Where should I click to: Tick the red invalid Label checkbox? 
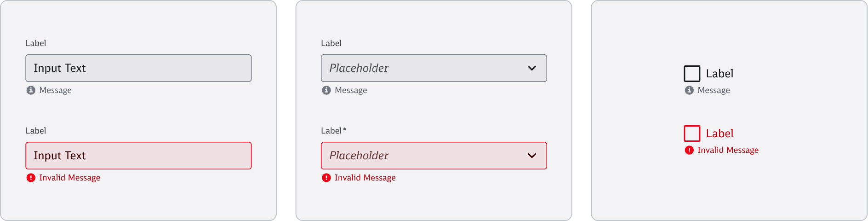692,134
